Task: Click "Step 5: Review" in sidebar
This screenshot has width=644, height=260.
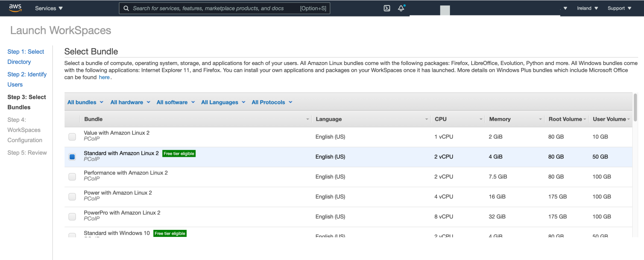Action: point(27,153)
